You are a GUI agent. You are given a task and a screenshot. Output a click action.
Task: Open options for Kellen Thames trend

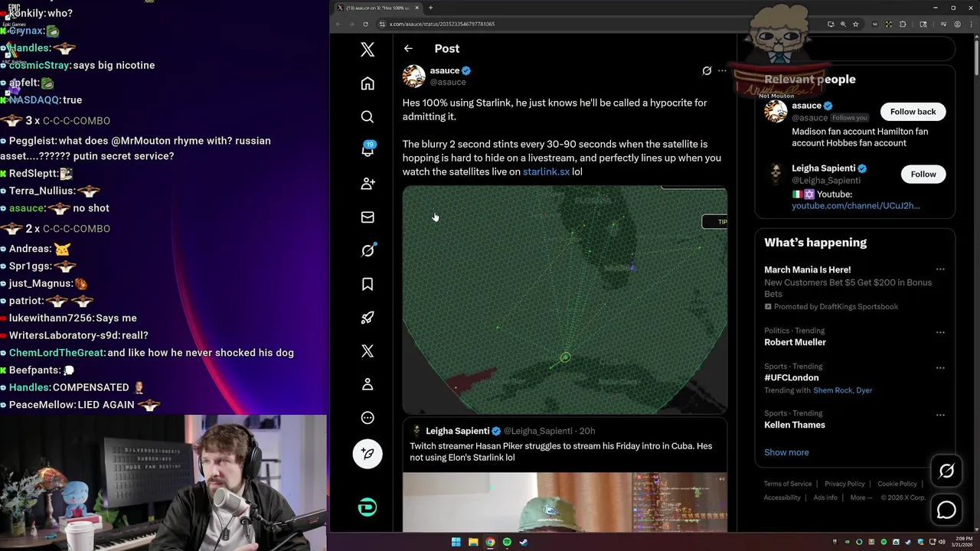940,416
